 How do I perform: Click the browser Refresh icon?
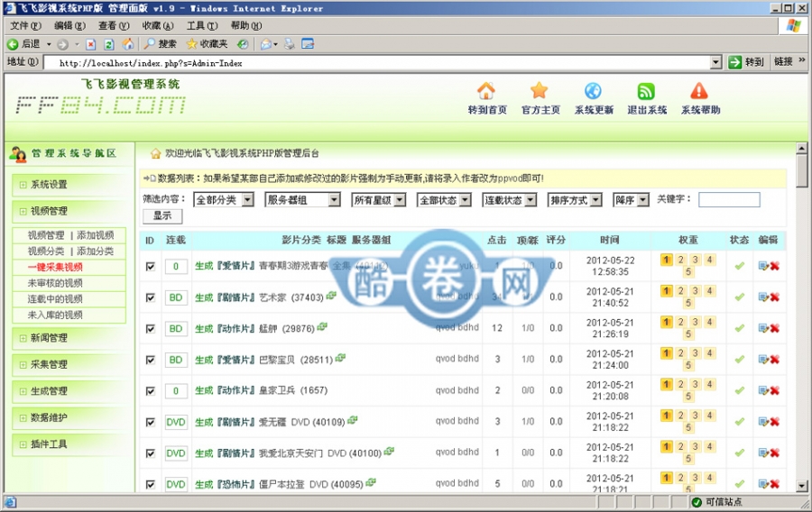pyautogui.click(x=109, y=44)
